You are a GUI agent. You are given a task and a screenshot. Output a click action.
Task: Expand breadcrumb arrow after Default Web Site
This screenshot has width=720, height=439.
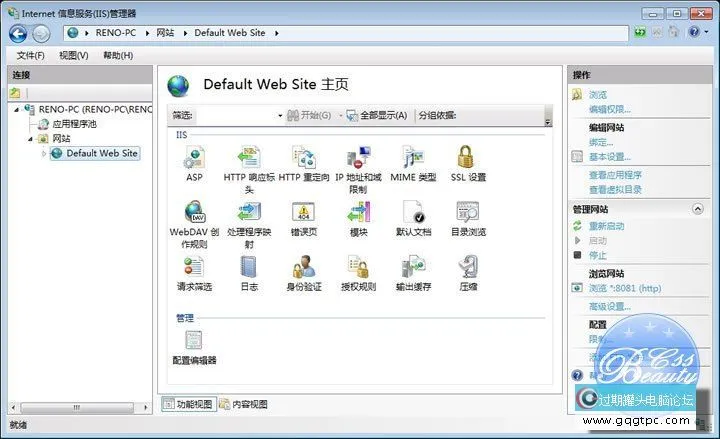point(276,33)
